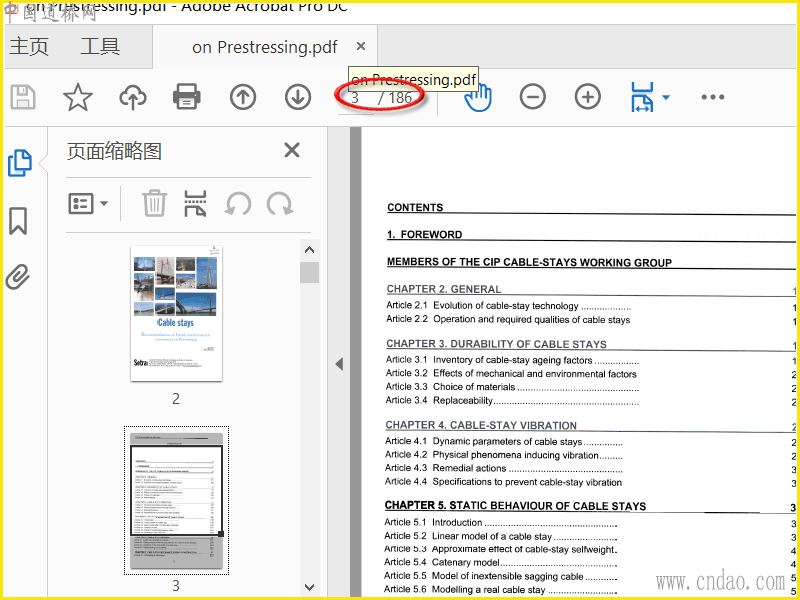Click the fit-width page display icon
The width and height of the screenshot is (800, 600).
point(642,96)
